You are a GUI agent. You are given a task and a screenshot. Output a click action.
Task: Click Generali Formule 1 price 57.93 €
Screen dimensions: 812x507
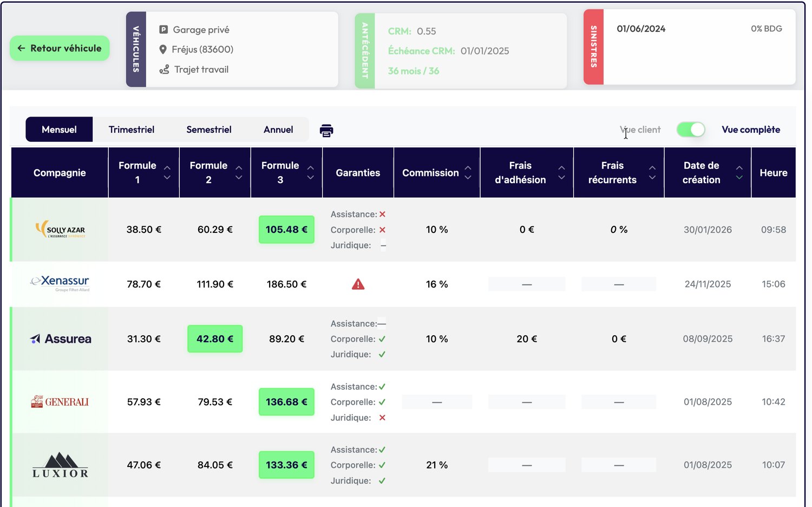[x=143, y=402]
